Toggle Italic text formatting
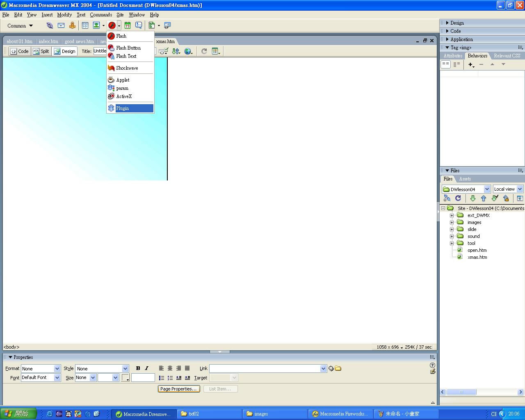 [146, 368]
